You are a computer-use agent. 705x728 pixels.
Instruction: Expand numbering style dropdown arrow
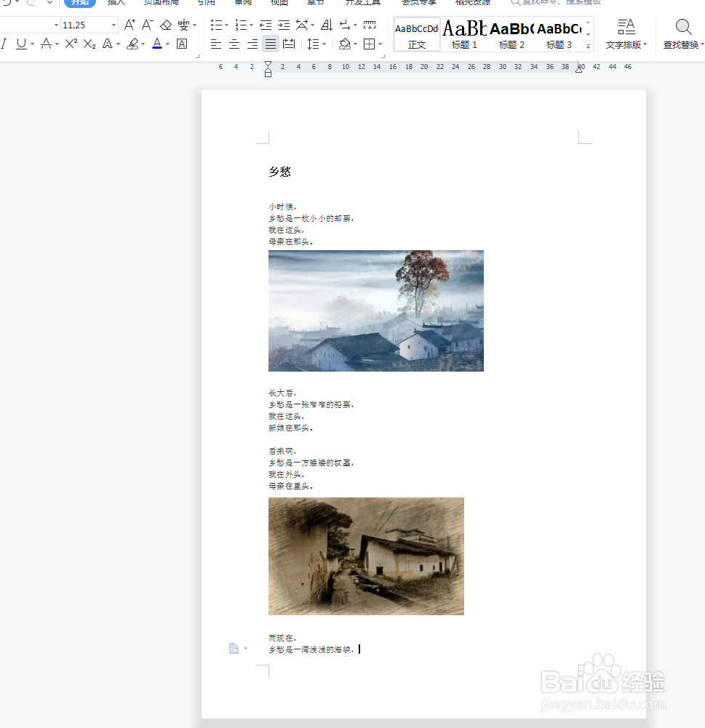tap(251, 25)
